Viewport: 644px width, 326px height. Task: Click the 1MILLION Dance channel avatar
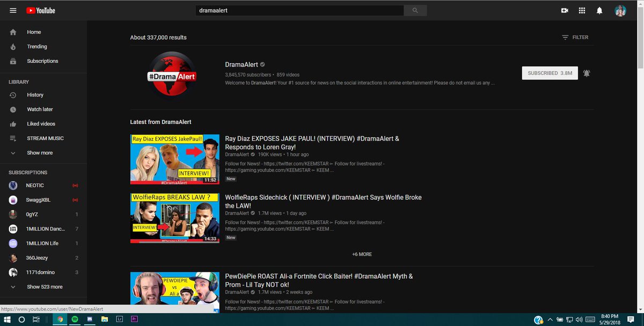[x=13, y=229]
